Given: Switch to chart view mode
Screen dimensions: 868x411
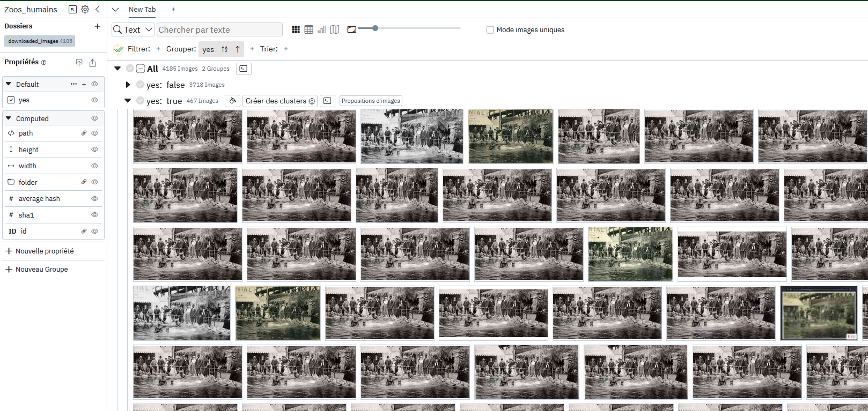Looking at the screenshot, I should point(322,29).
